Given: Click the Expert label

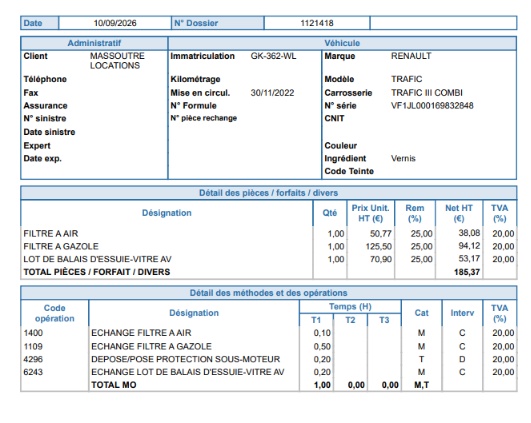Looking at the screenshot, I should click(37, 146).
